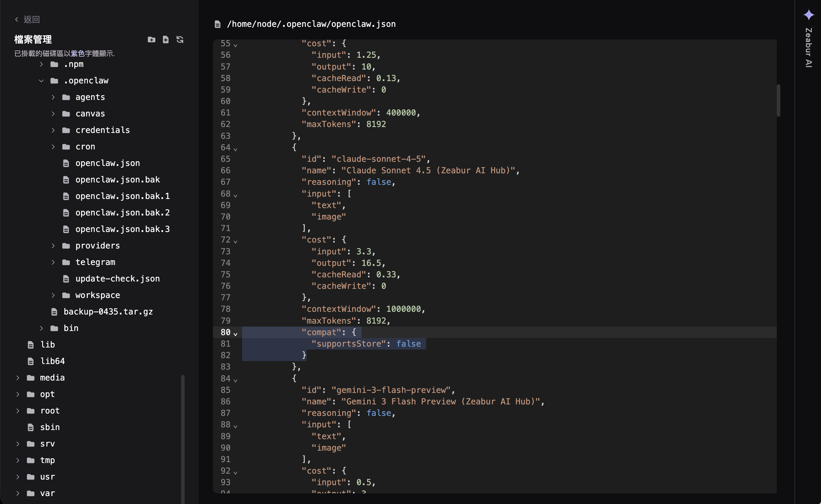821x504 pixels.
Task: Fold the input array at line 68
Action: 235,195
